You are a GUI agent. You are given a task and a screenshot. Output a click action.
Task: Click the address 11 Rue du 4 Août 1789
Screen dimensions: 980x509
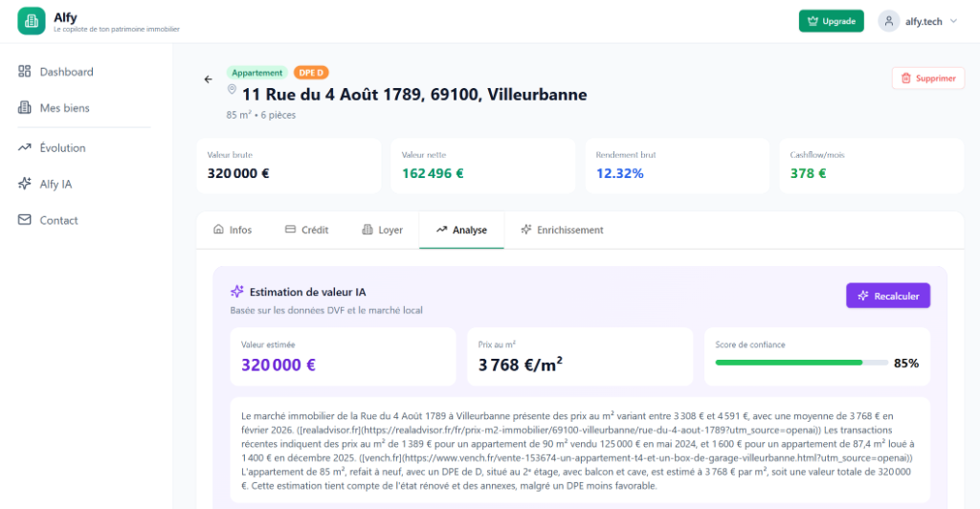(415, 95)
